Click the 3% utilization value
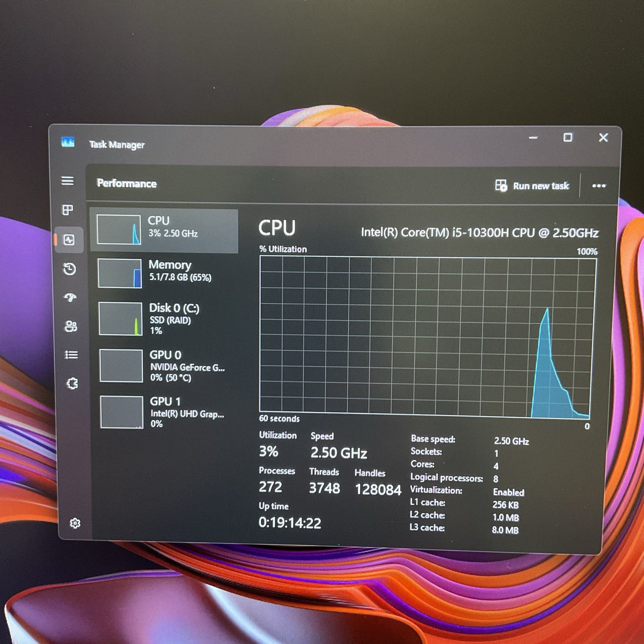This screenshot has height=644, width=644. 268,452
